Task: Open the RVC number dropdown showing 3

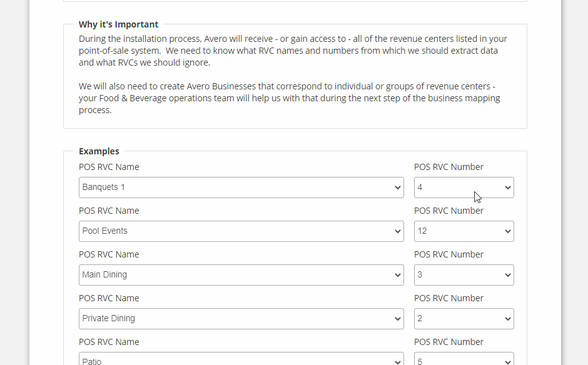Action: [x=464, y=275]
